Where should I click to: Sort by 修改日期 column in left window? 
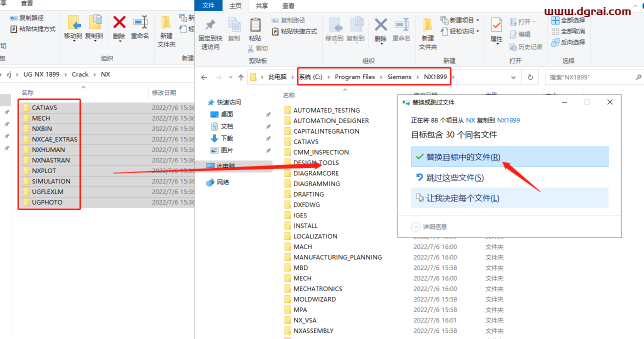164,93
